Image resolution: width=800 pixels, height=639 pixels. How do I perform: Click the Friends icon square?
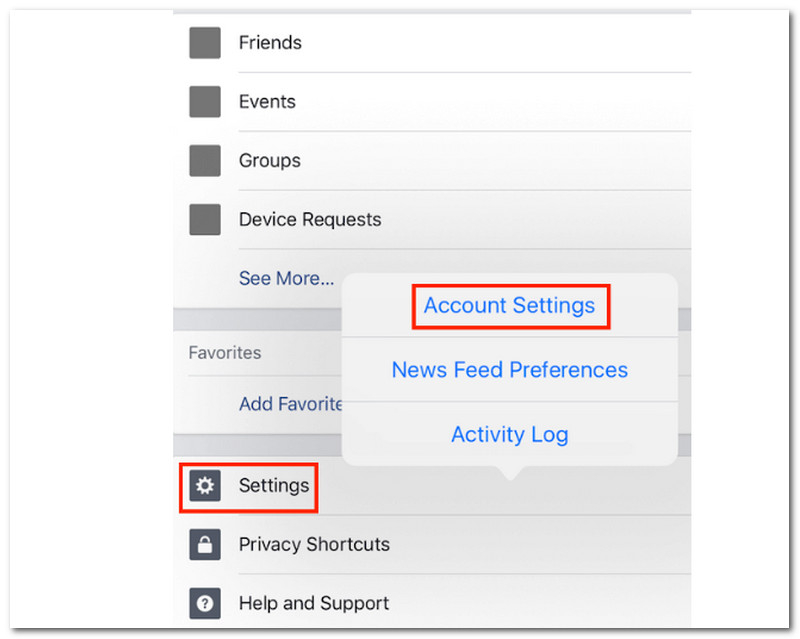click(205, 43)
